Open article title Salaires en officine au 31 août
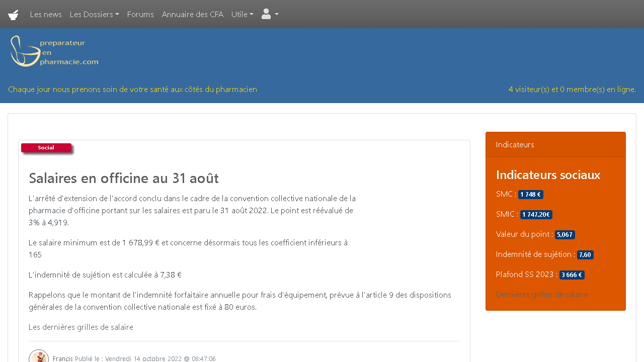Screen dimensions: 644x362 click(124, 178)
